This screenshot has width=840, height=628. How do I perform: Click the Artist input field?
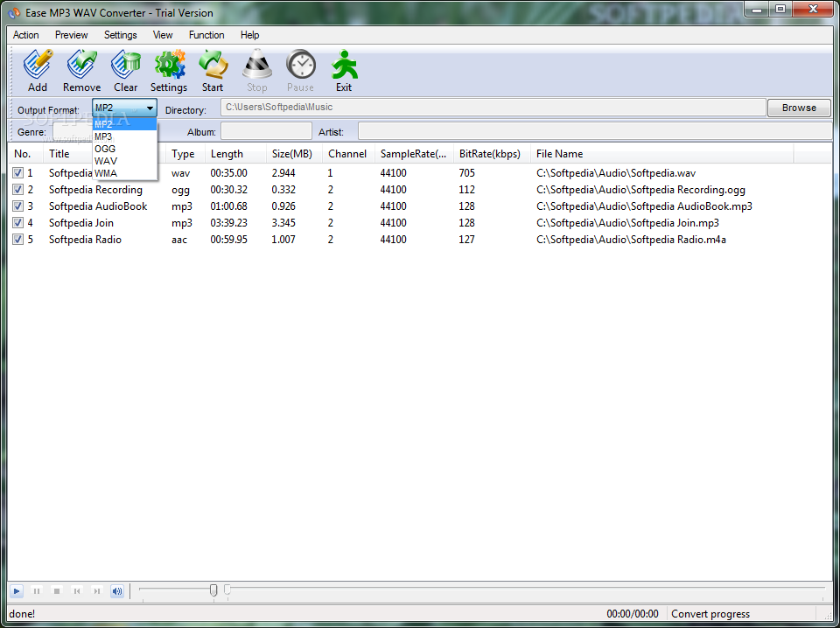[595, 131]
